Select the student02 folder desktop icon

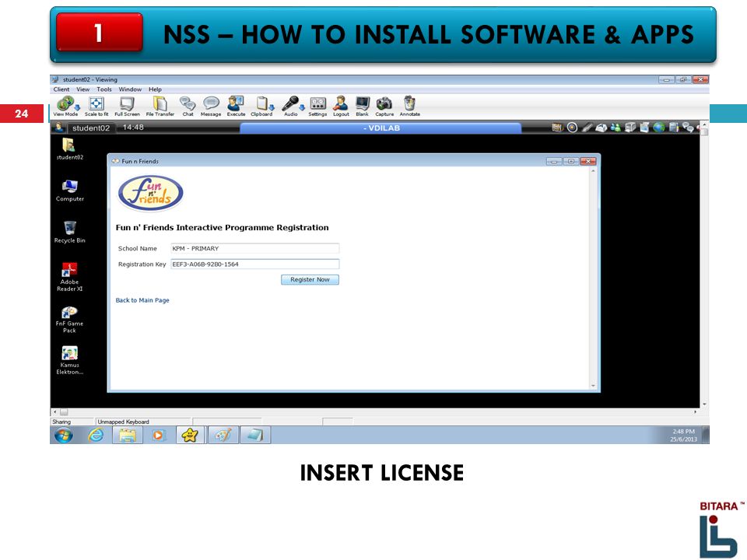pyautogui.click(x=69, y=149)
